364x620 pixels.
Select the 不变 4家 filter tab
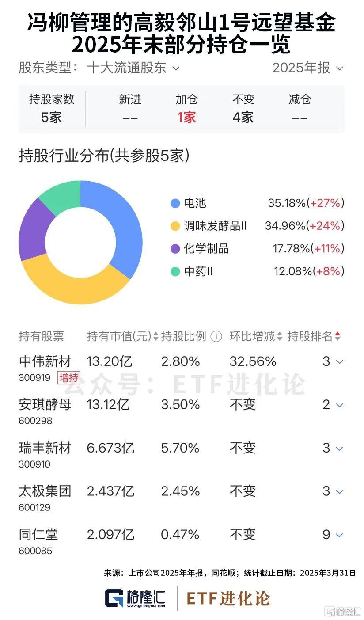[243, 109]
